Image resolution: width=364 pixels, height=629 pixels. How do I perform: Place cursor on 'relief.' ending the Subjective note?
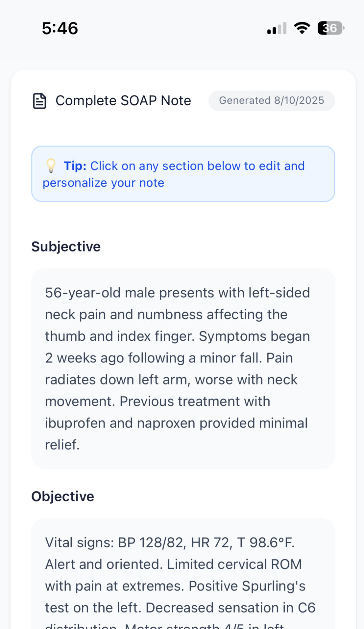[62, 445]
